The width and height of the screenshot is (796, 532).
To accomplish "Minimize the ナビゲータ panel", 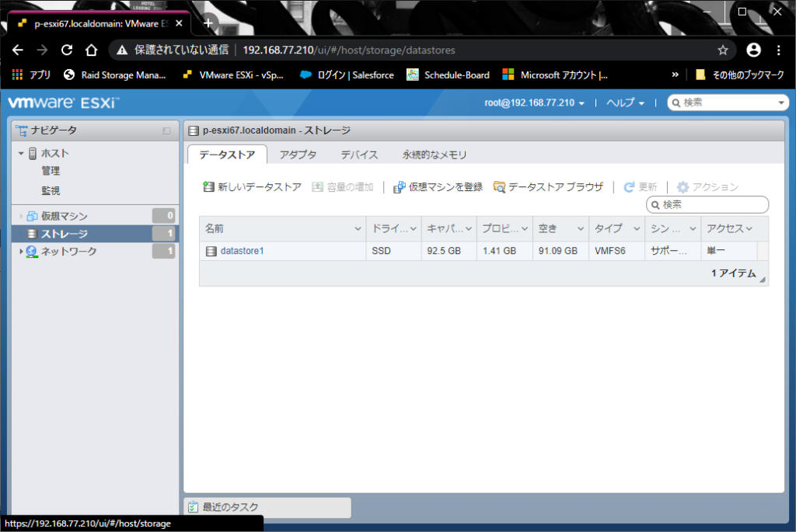I will [x=166, y=130].
